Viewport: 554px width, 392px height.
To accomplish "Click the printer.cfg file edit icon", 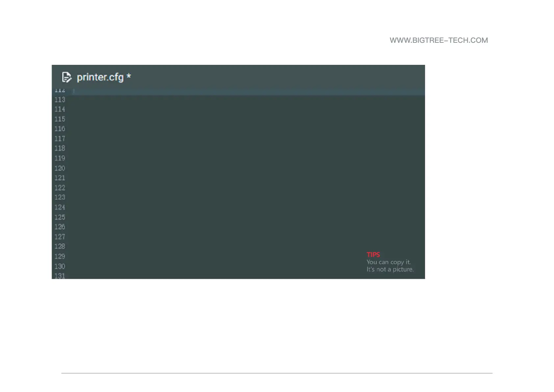I will click(x=66, y=77).
